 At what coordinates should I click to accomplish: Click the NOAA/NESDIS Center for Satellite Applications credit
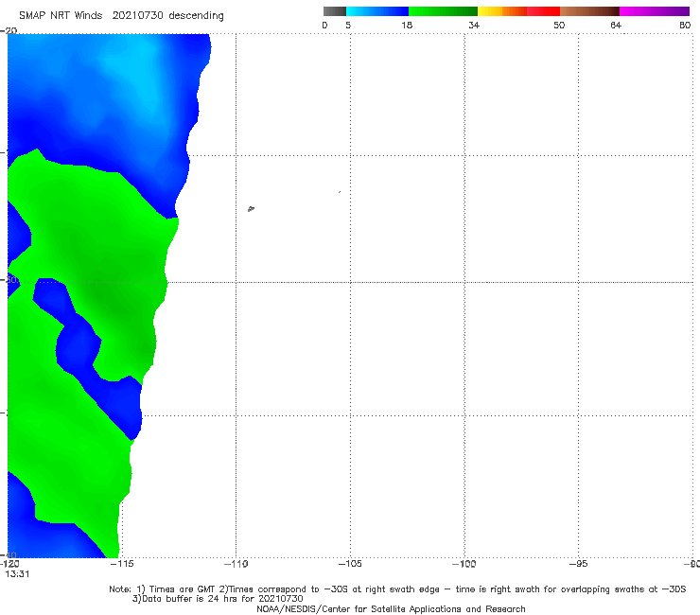click(x=391, y=608)
